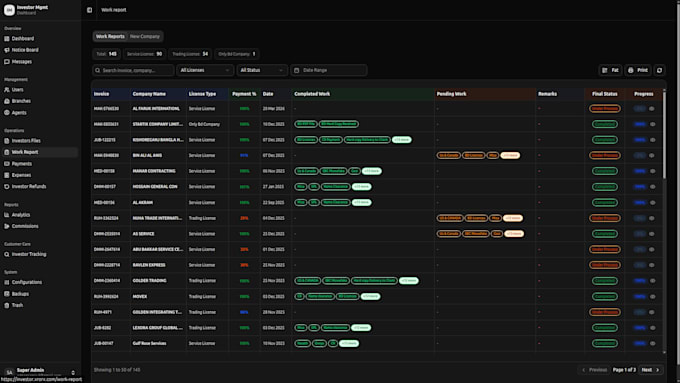680x383 pixels.
Task: Select company name 'BAVLEN EXPRESS'
Action: (149, 265)
